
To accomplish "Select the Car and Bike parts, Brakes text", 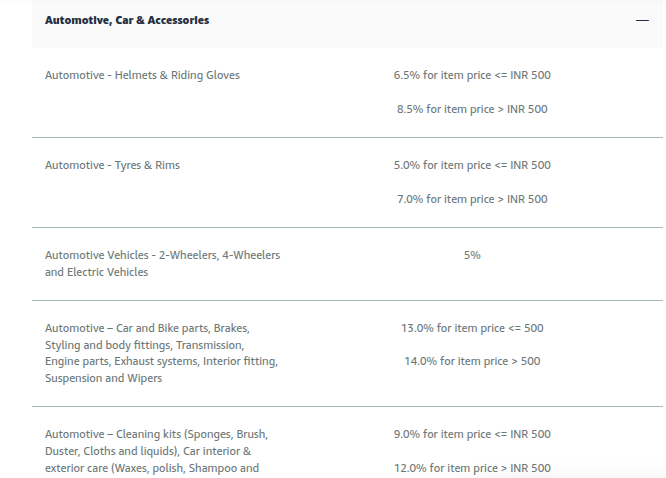I will [147, 328].
